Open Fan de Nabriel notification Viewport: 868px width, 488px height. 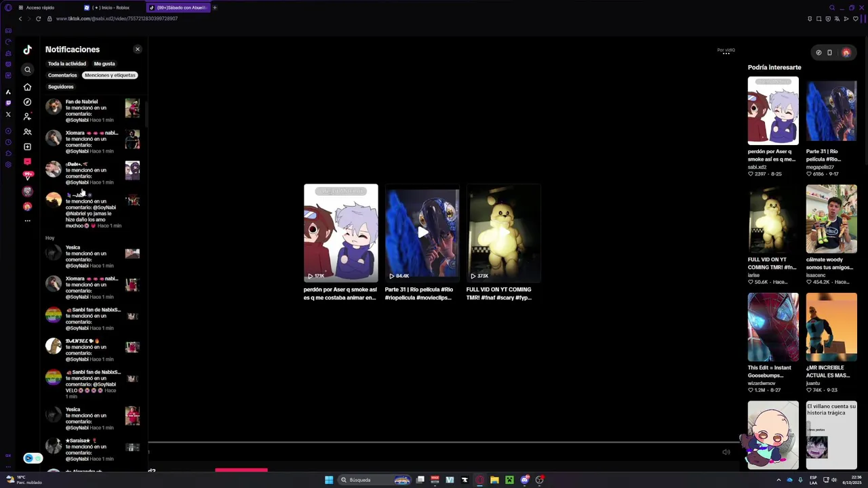pyautogui.click(x=93, y=110)
